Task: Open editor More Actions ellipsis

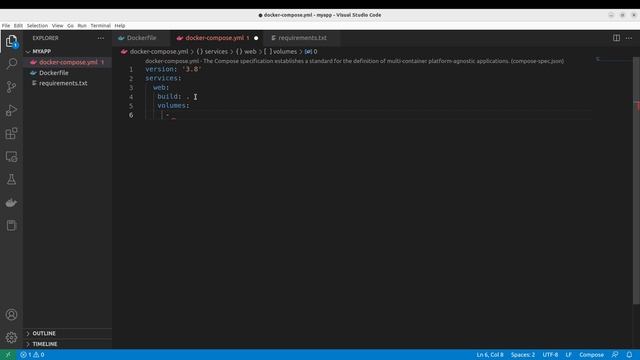Action: [x=629, y=38]
